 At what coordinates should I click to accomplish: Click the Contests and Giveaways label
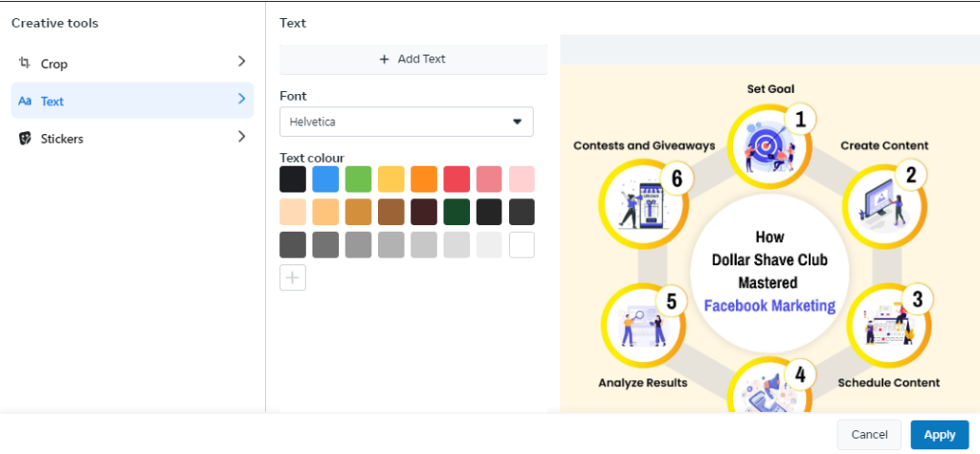pyautogui.click(x=644, y=146)
